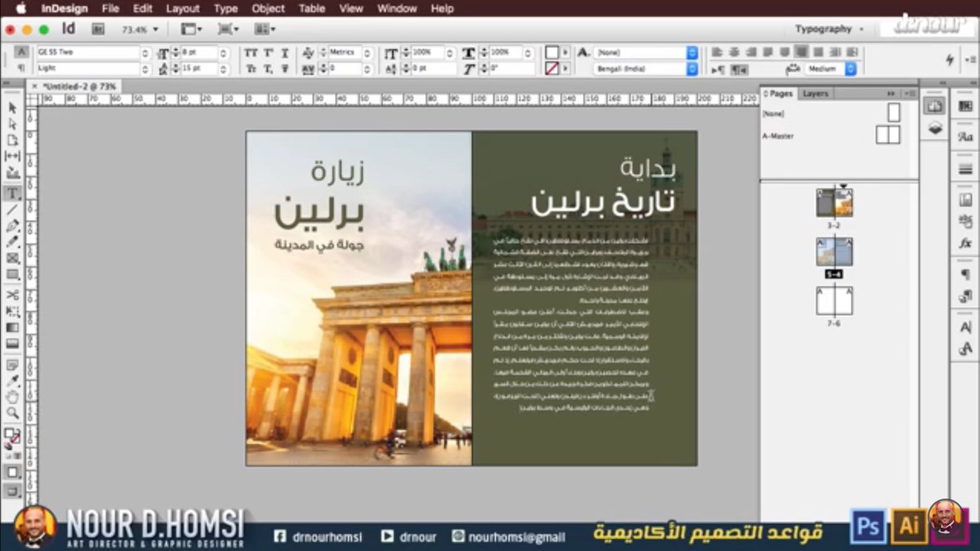Set right-to-left paragraph direction
This screenshot has width=980, height=551.
point(738,69)
